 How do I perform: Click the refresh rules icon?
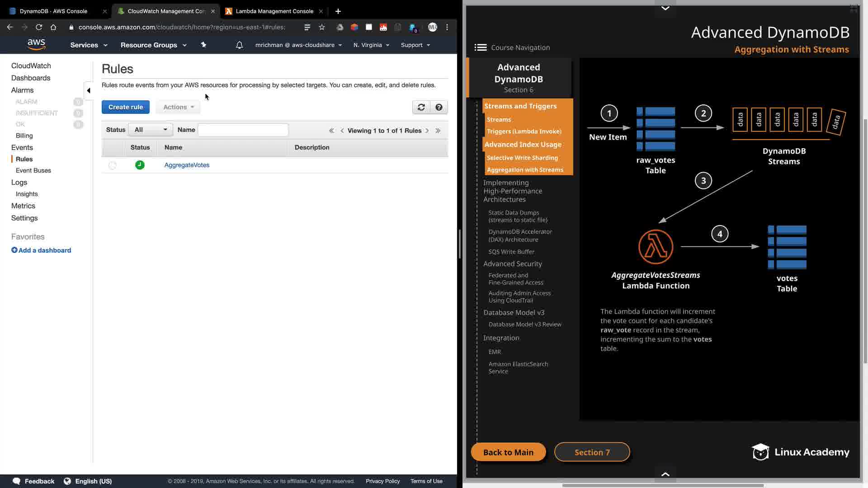coord(421,107)
